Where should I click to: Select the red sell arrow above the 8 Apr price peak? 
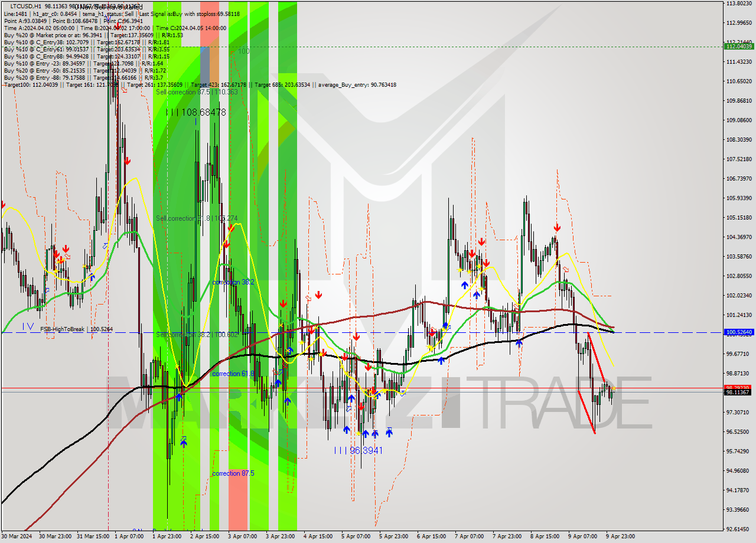(x=557, y=227)
